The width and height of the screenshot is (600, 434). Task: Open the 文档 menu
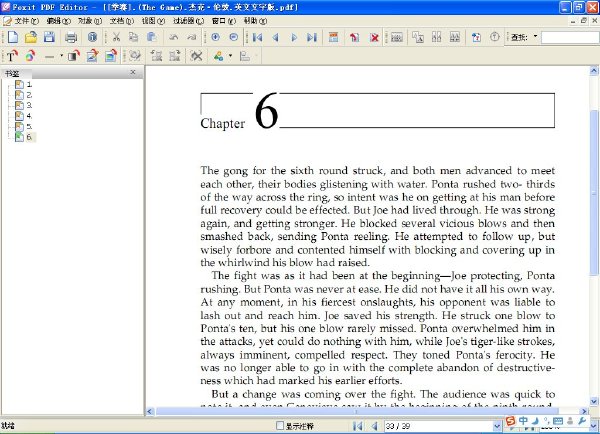[x=122, y=21]
